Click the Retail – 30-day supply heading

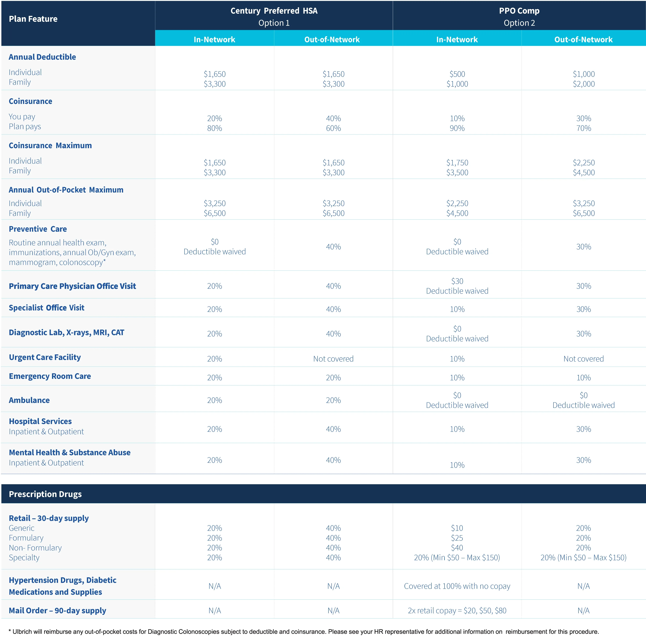[49, 518]
